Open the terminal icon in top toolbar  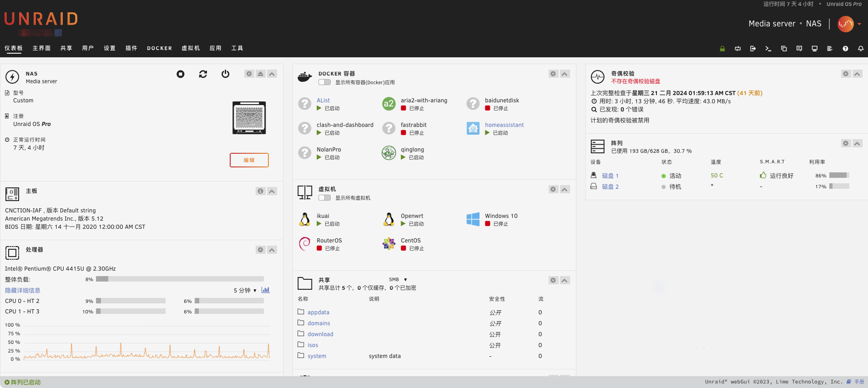(x=768, y=49)
